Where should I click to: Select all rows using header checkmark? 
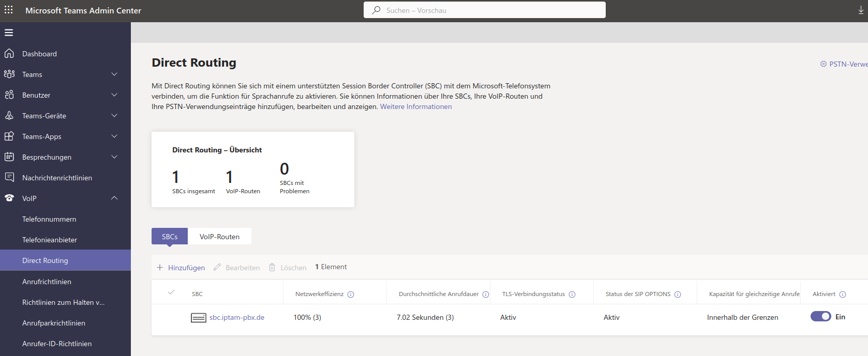(171, 292)
